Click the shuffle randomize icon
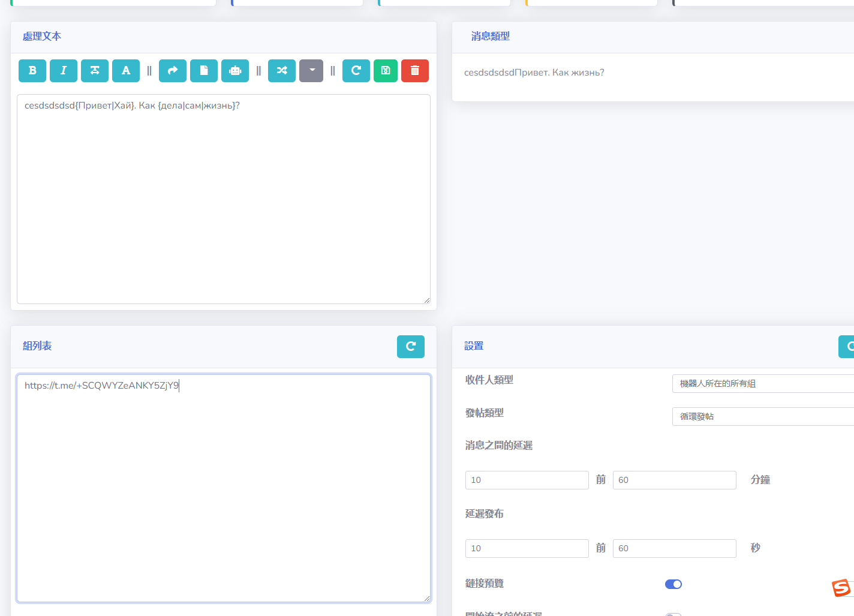Viewport: 854px width, 616px height. point(282,71)
